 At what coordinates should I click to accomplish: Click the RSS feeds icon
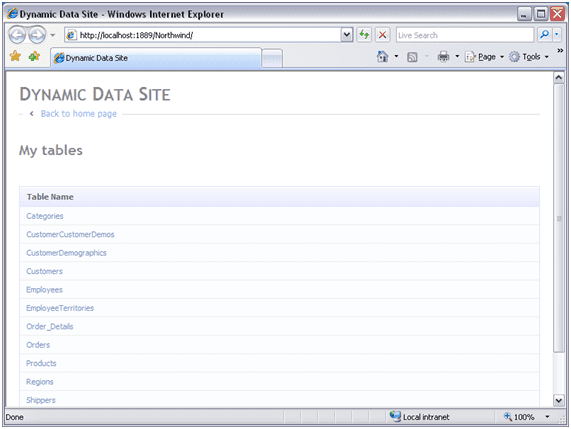[x=412, y=57]
